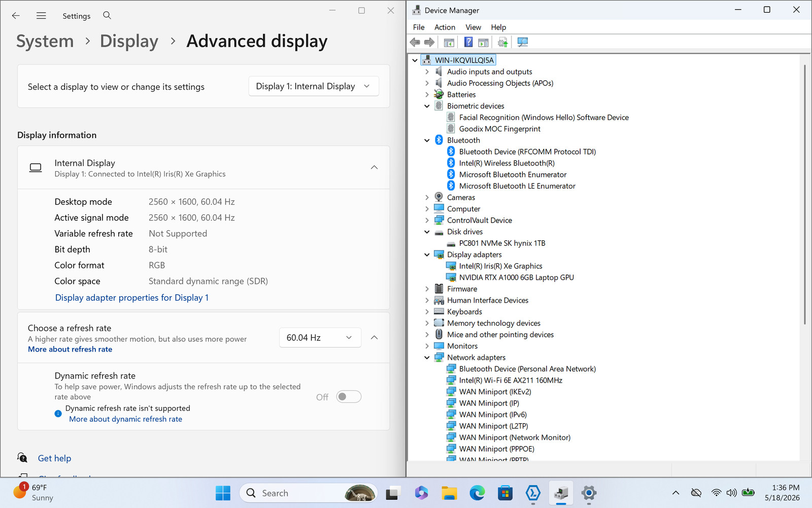Collapse the Biometric devices tree node
The width and height of the screenshot is (812, 508).
click(427, 106)
